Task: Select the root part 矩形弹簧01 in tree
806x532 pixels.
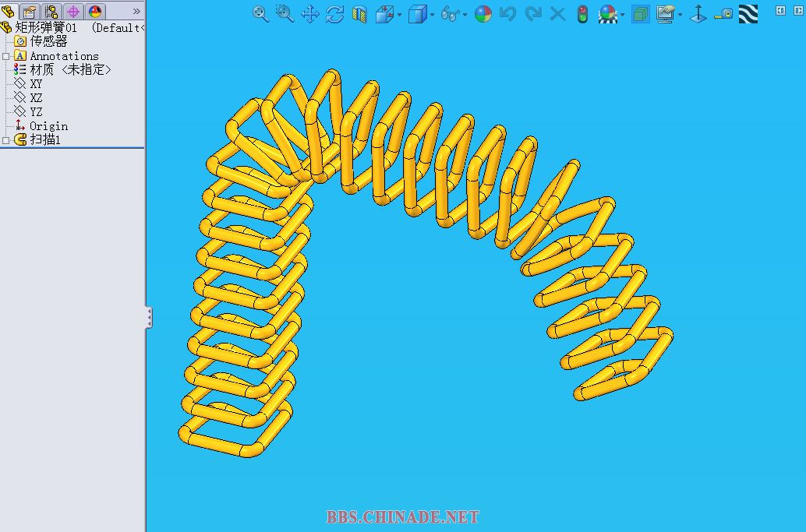Action: click(46, 27)
